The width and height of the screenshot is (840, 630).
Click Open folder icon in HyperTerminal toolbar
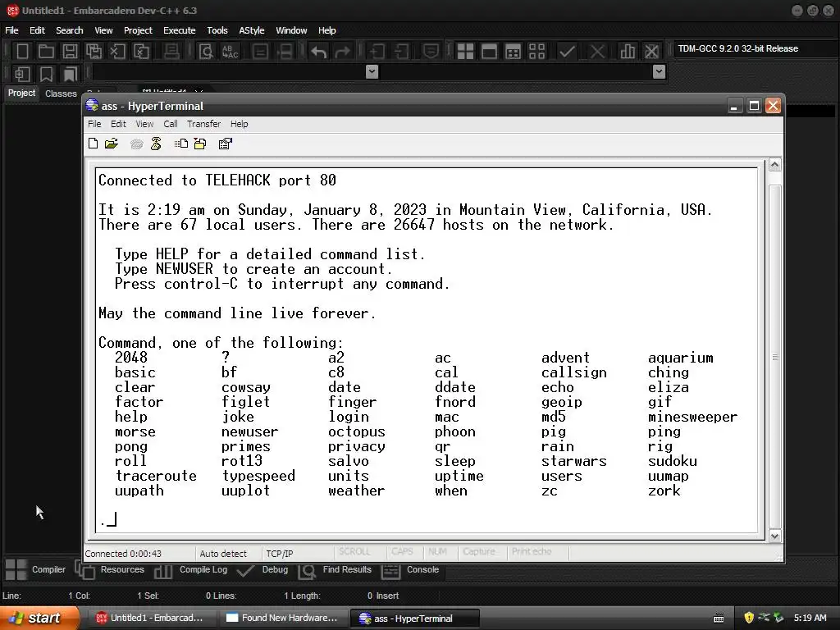[x=112, y=144]
